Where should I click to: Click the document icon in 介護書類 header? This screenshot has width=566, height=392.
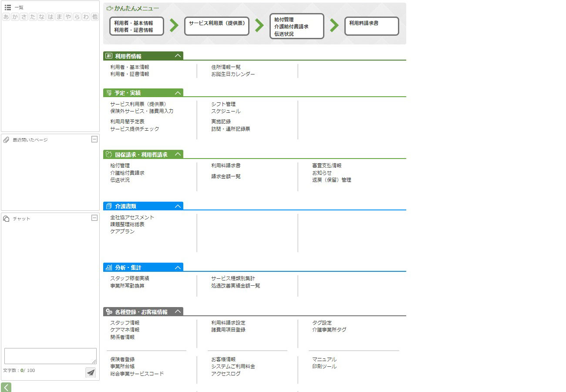click(x=109, y=206)
